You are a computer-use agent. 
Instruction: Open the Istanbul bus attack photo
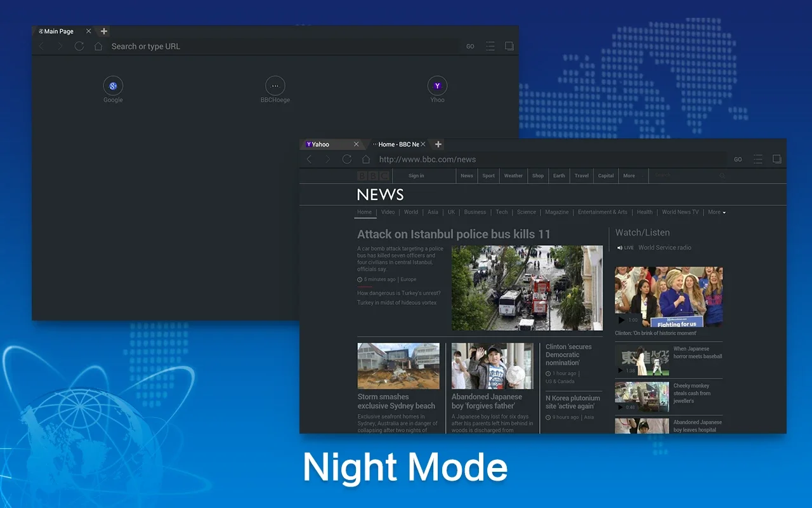(x=527, y=288)
